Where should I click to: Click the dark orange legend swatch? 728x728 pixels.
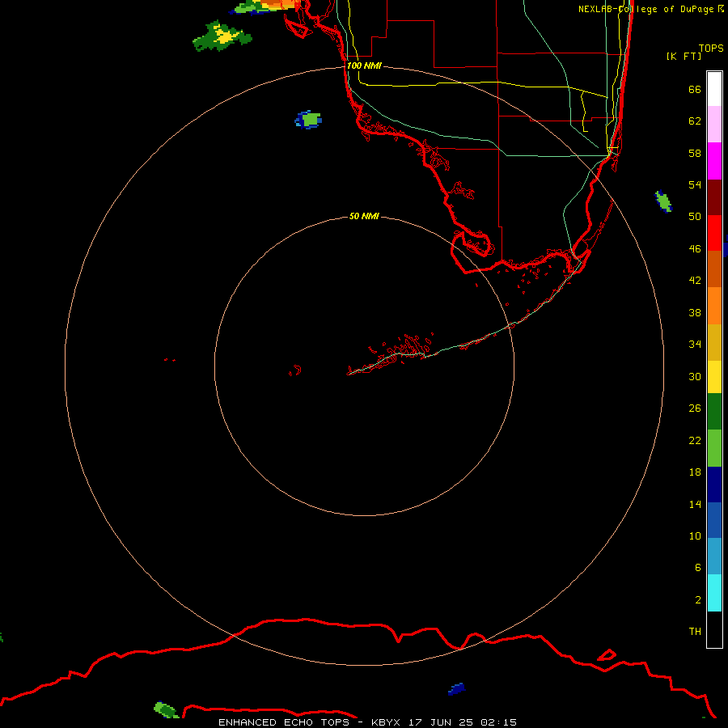[x=714, y=269]
